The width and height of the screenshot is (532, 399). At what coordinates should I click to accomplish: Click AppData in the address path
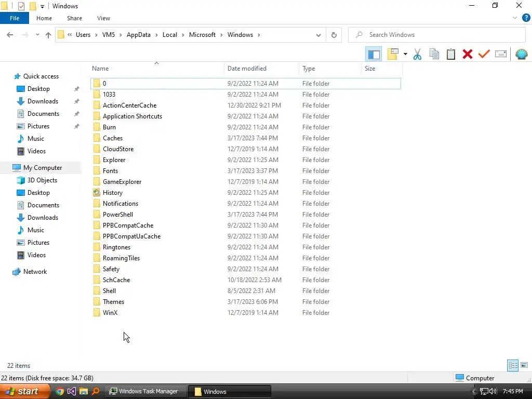[x=138, y=35]
